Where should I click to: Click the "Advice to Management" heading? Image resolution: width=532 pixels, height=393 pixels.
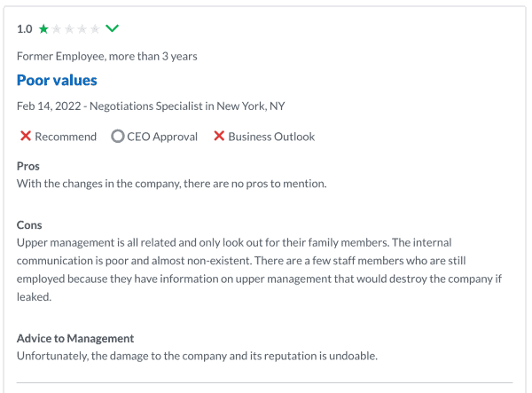(75, 338)
